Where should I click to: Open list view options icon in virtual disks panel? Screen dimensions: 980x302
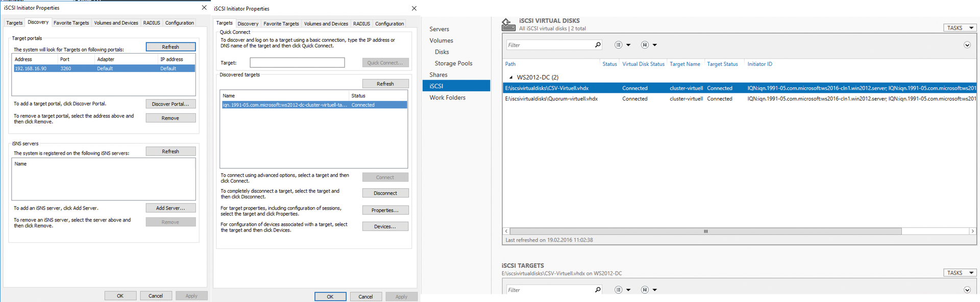click(x=619, y=45)
